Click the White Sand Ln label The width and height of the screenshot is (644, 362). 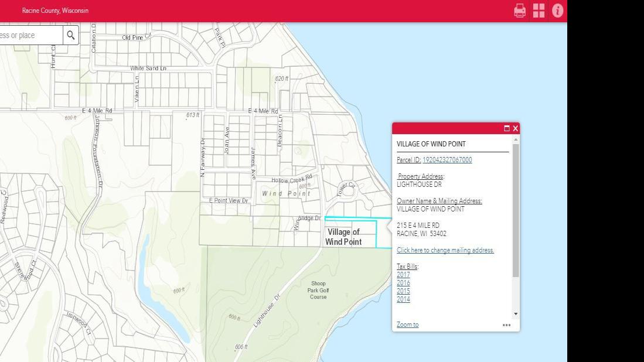pos(148,68)
